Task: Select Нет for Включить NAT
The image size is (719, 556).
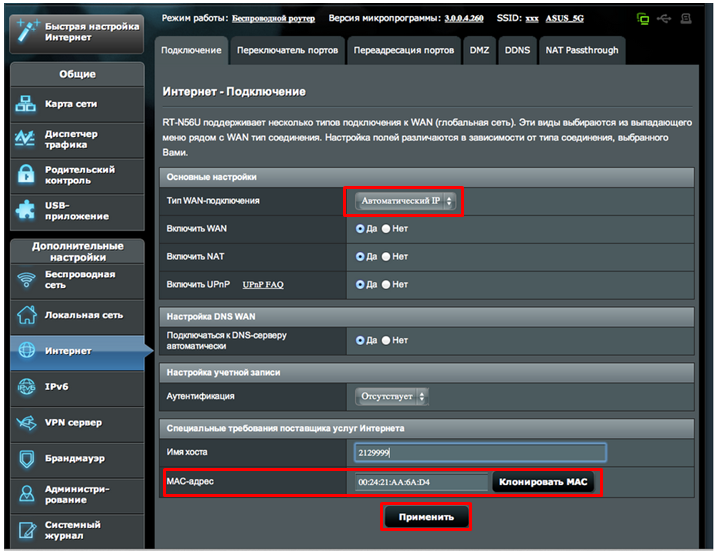Action: pyautogui.click(x=386, y=257)
